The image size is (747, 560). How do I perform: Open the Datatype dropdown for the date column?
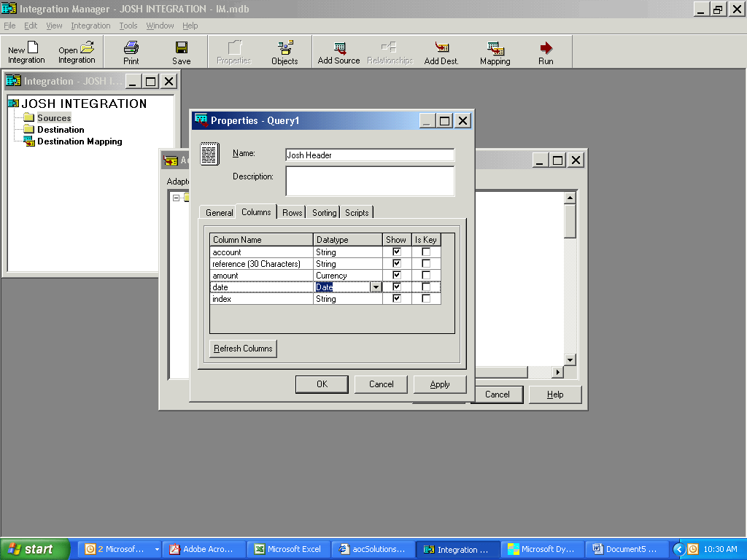375,287
